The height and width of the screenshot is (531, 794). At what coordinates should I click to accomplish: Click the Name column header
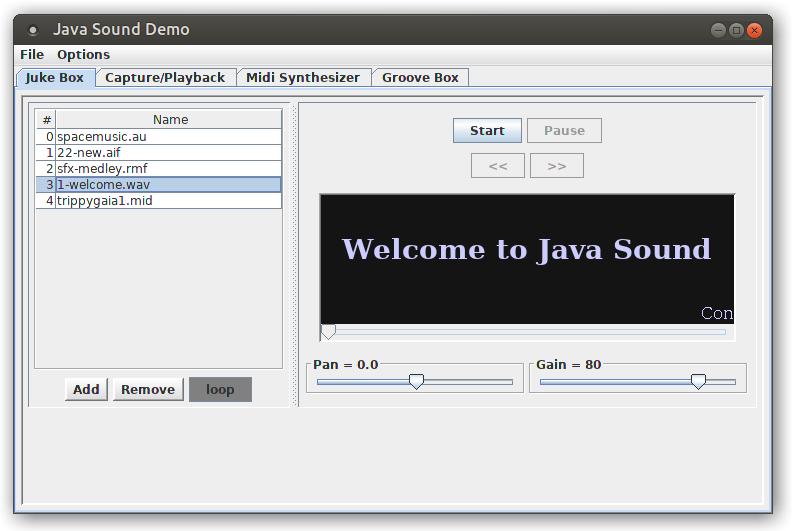pyautogui.click(x=169, y=119)
